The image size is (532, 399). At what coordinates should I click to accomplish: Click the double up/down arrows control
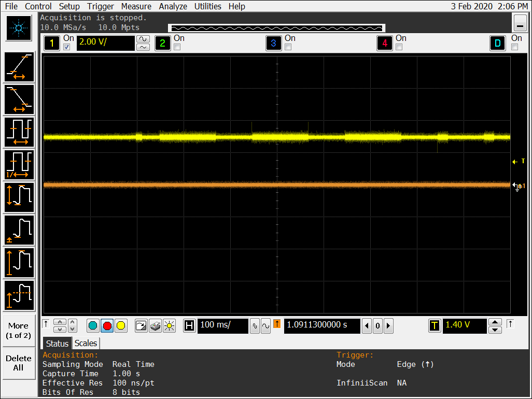(x=72, y=326)
